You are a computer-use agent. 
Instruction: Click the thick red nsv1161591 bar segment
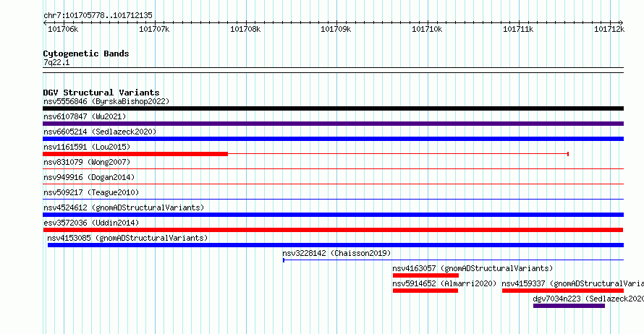(x=135, y=154)
